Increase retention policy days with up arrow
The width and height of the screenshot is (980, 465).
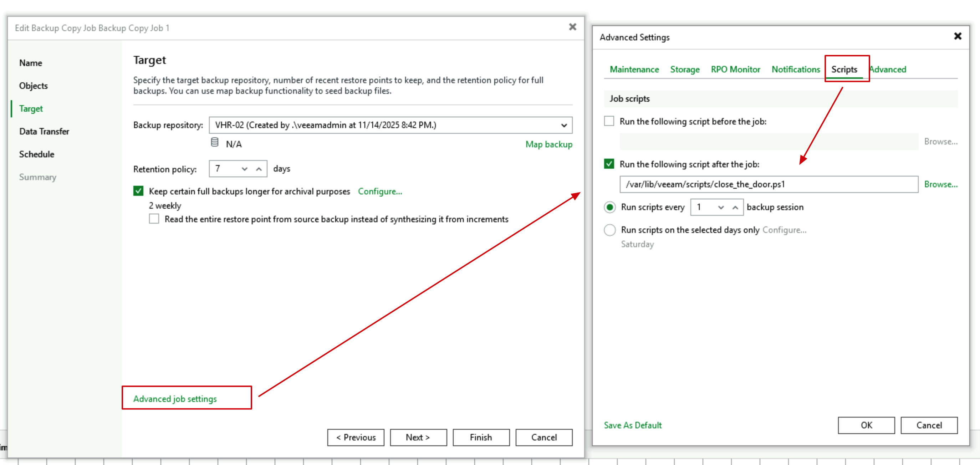point(259,169)
